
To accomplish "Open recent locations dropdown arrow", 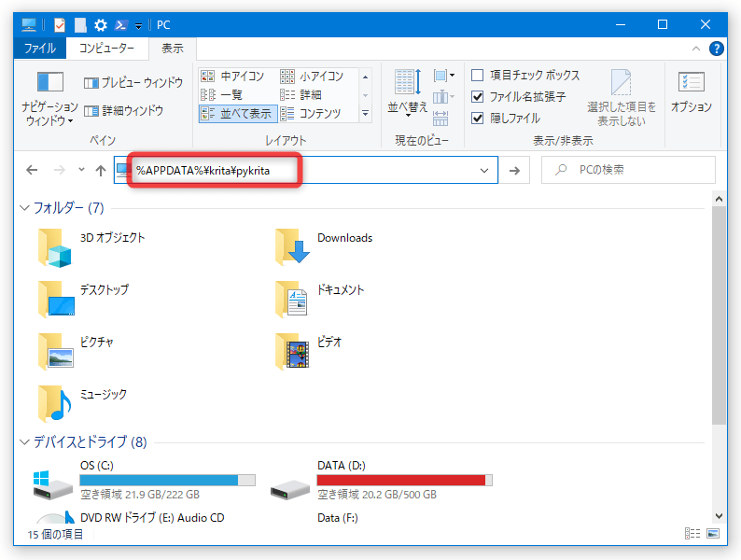I will point(82,170).
